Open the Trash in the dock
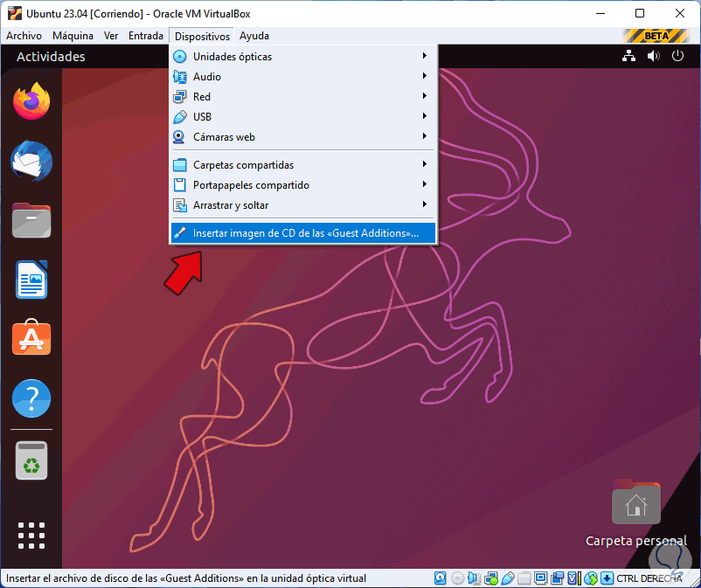 pos(31,460)
